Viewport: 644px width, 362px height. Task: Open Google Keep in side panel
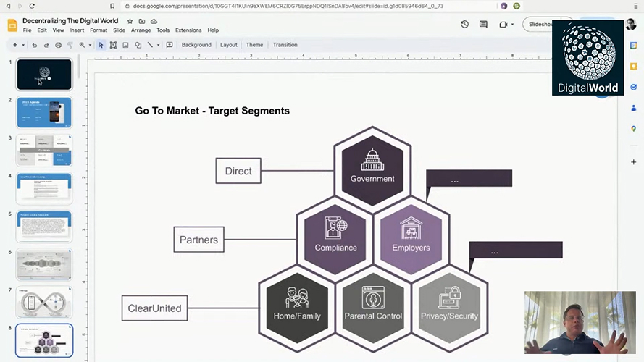click(634, 66)
